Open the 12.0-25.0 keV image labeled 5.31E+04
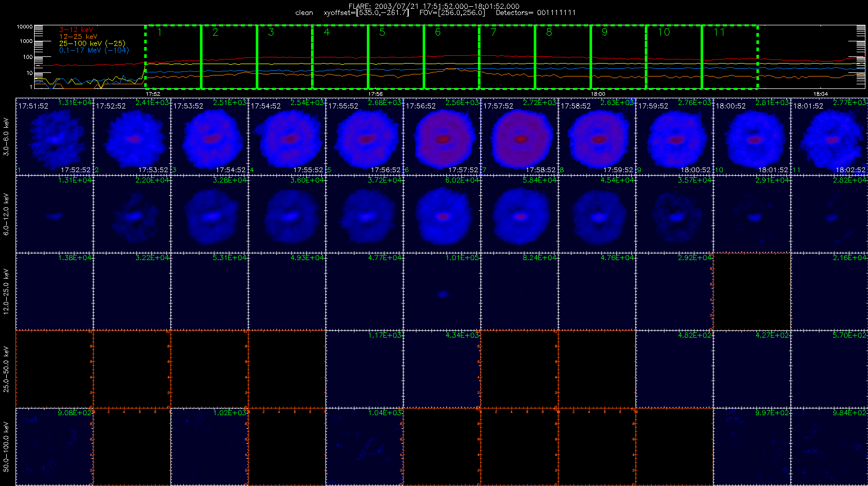Image resolution: width=868 pixels, height=486 pixels. coord(209,292)
